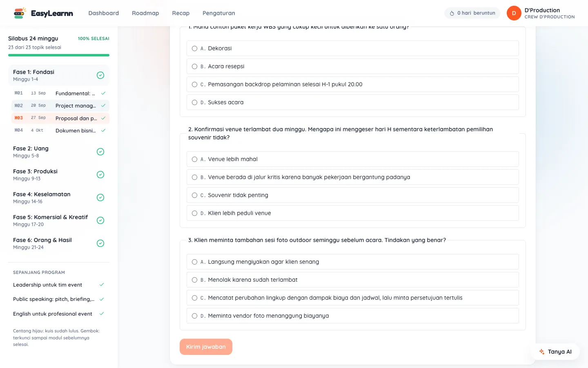Screen dimensions: 588x368
Task: Expand Fase 5: Komersial & Kreatif
Action: pos(59,220)
